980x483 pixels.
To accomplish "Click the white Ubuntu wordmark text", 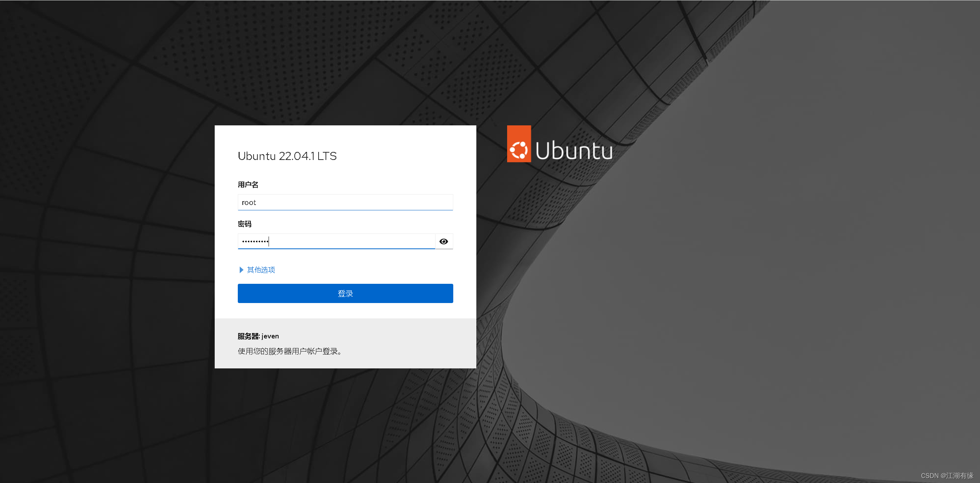I will click(574, 150).
